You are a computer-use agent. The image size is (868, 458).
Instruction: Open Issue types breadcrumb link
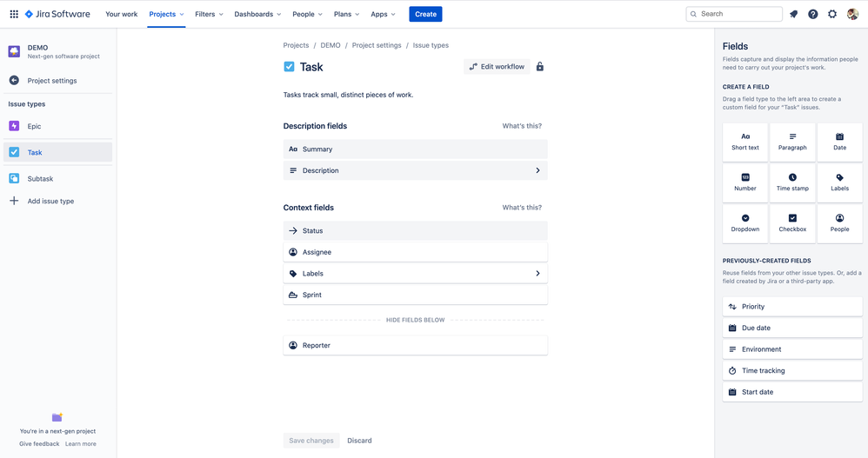click(x=431, y=45)
